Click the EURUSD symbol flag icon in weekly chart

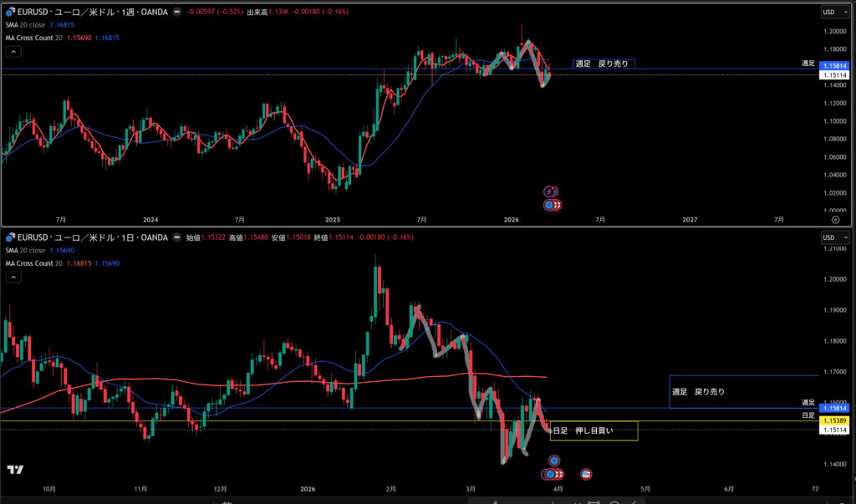[x=9, y=13]
